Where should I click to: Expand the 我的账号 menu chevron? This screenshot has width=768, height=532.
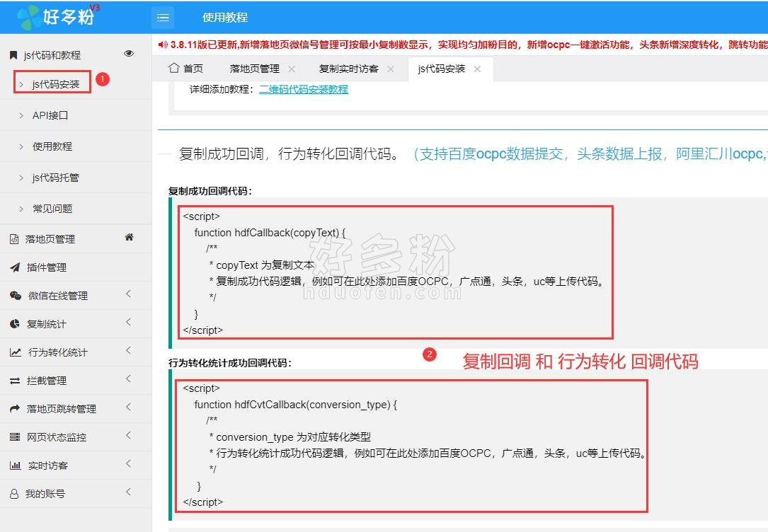pos(128,492)
